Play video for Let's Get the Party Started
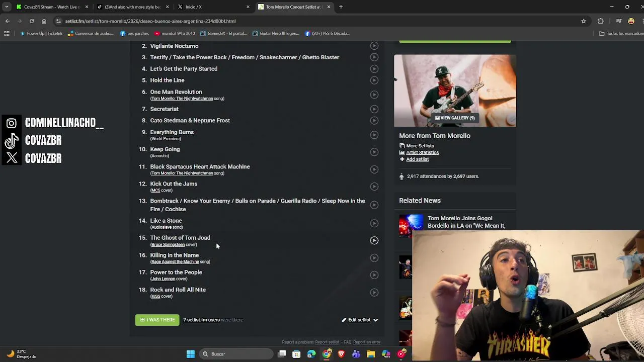 pyautogui.click(x=374, y=69)
